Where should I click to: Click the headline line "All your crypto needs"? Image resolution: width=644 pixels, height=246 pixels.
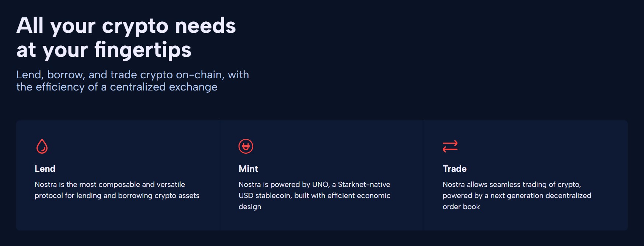(x=126, y=26)
